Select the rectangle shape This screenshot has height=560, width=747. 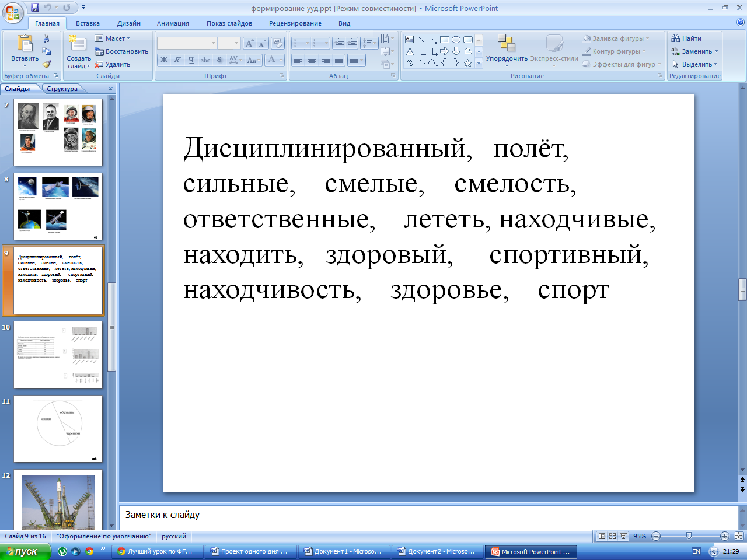coord(445,40)
